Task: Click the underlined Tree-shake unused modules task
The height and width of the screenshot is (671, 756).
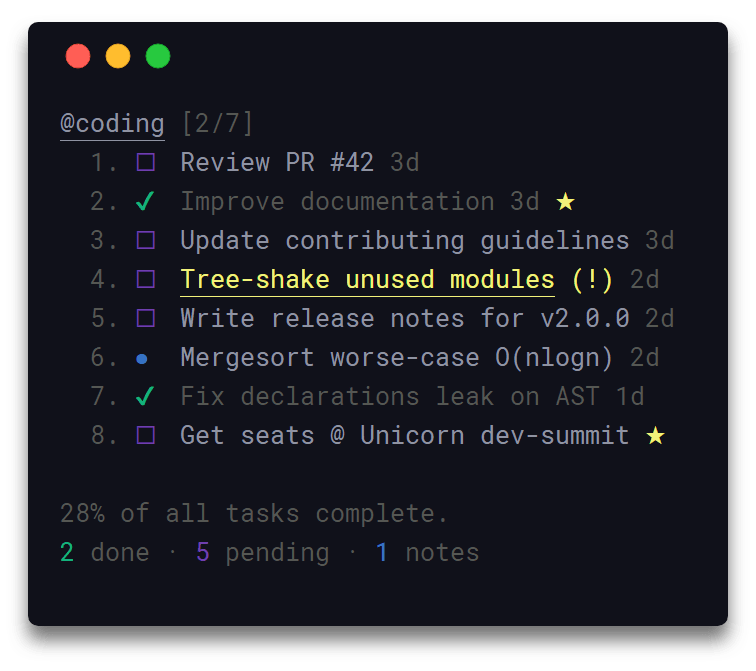Action: [x=367, y=280]
